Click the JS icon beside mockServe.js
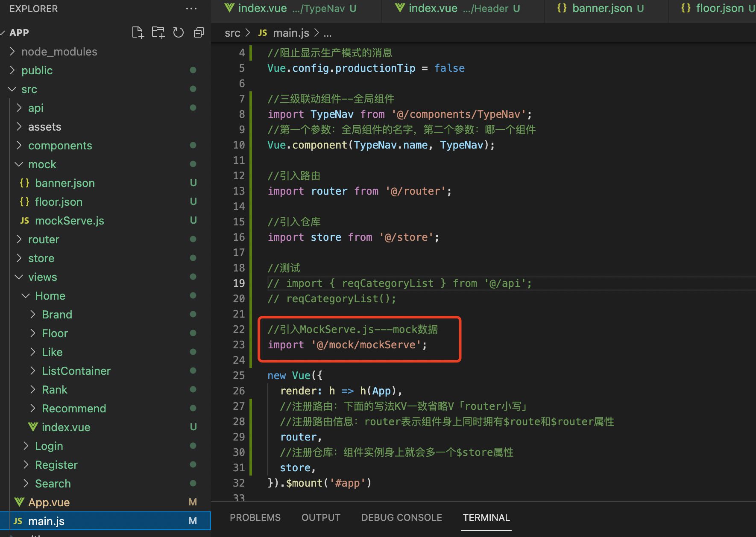Viewport: 756px width, 537px height. [25, 221]
